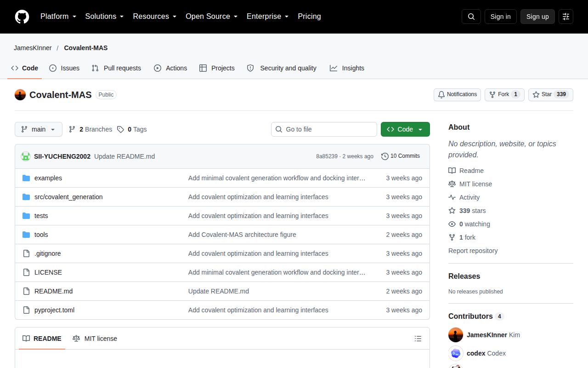Open the search magnifier button
Screen dimensions: 588x368
[471, 17]
